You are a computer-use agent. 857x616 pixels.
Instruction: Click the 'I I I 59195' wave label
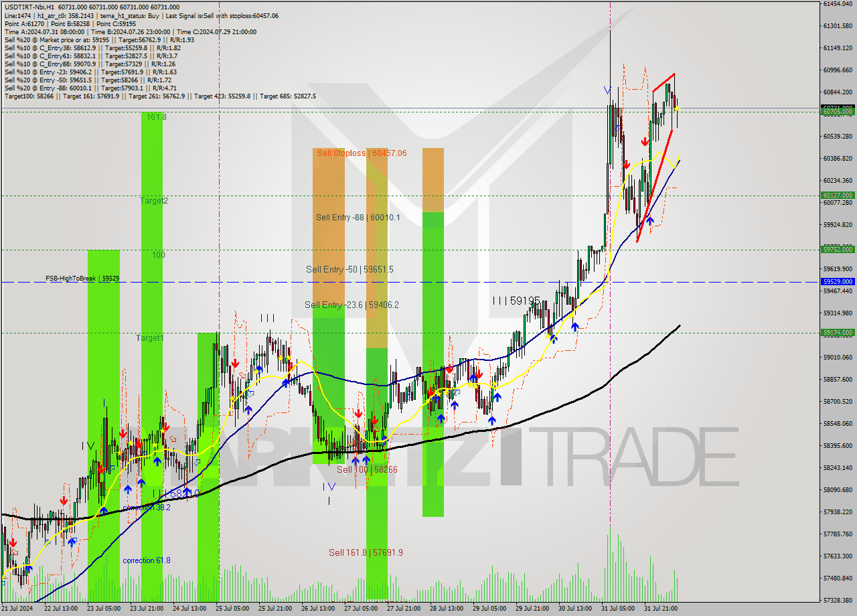point(516,301)
